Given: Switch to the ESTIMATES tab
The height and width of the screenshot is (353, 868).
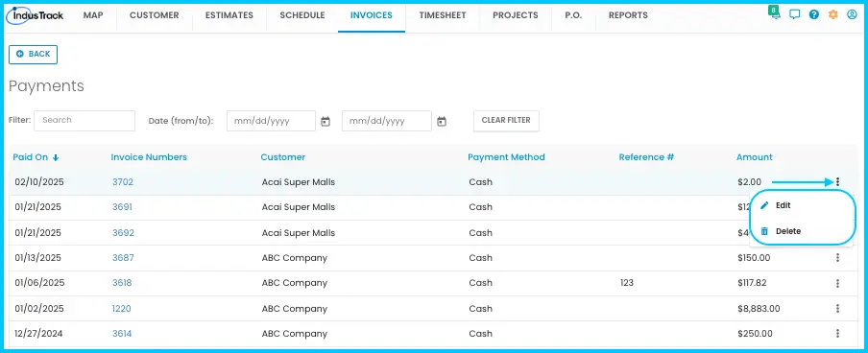Looking at the screenshot, I should point(229,15).
